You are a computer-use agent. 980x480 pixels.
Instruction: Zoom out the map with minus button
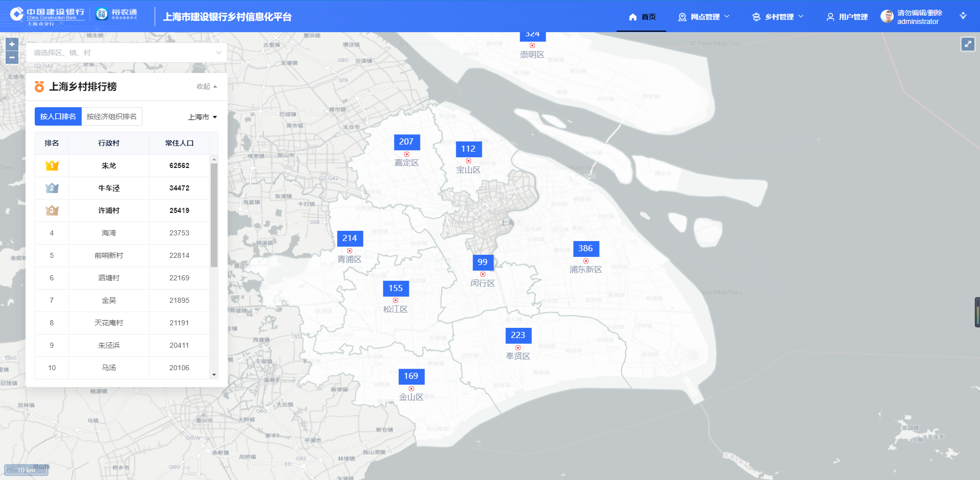(12, 58)
